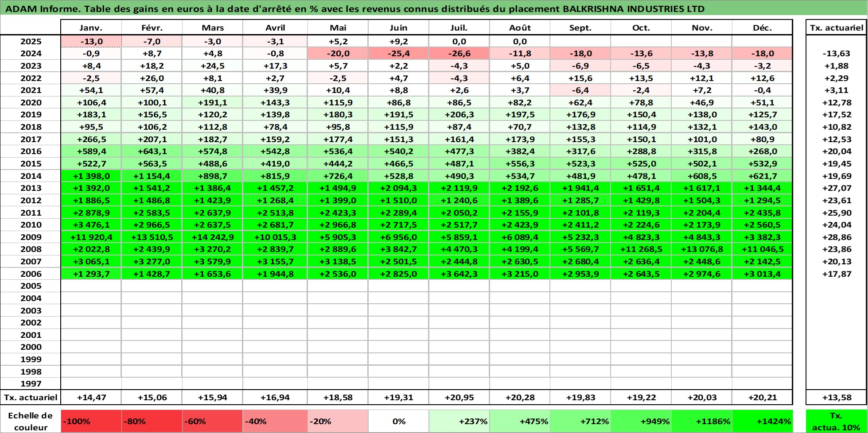Click the 2009 row label
Image resolution: width=868 pixels, height=433 pixels.
pyautogui.click(x=31, y=237)
